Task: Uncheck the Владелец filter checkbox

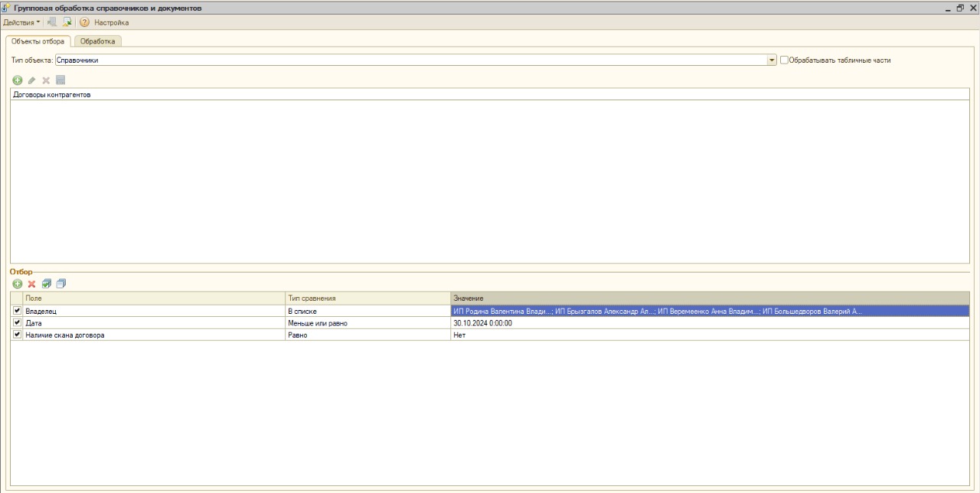Action: pos(18,311)
